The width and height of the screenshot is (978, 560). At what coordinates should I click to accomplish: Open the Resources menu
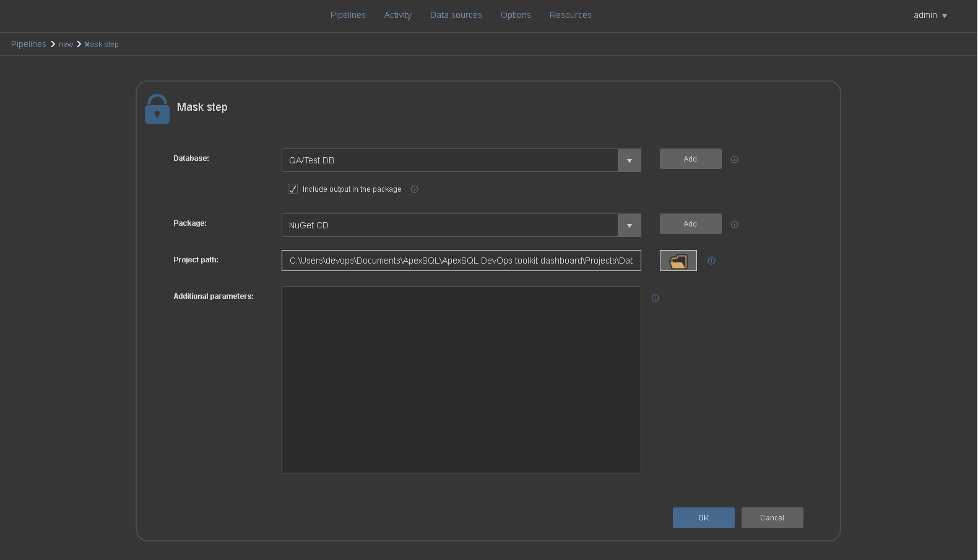(571, 15)
